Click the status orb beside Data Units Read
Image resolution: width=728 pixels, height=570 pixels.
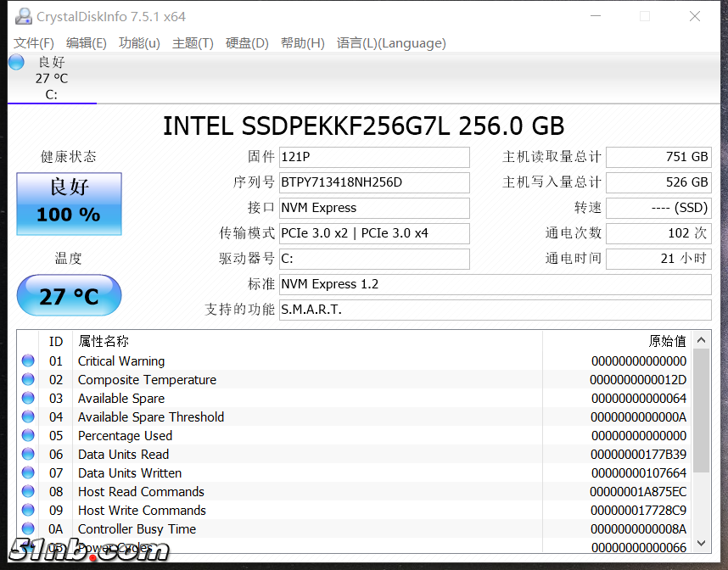(28, 454)
